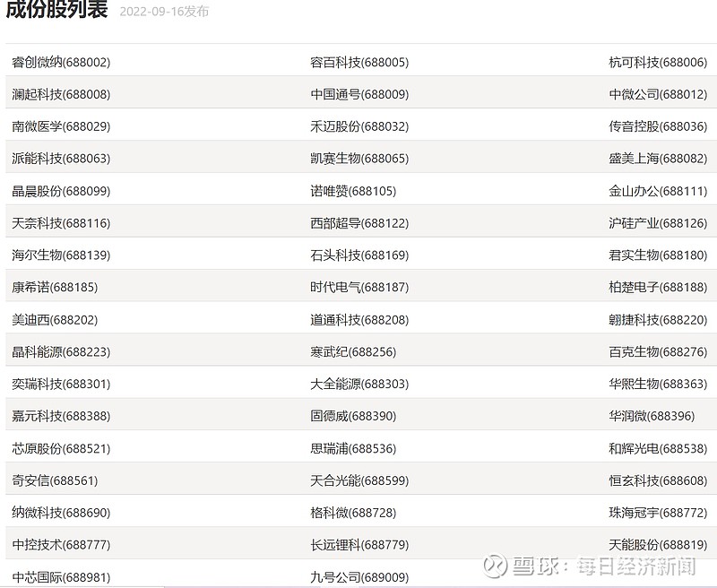Open 君实生物(688180) constituent
Screen dimensions: 717x588
pos(658,255)
